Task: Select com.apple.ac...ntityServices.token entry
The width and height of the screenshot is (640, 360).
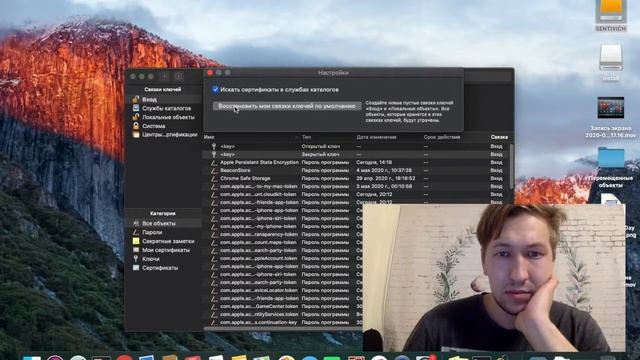Action: (x=259, y=314)
